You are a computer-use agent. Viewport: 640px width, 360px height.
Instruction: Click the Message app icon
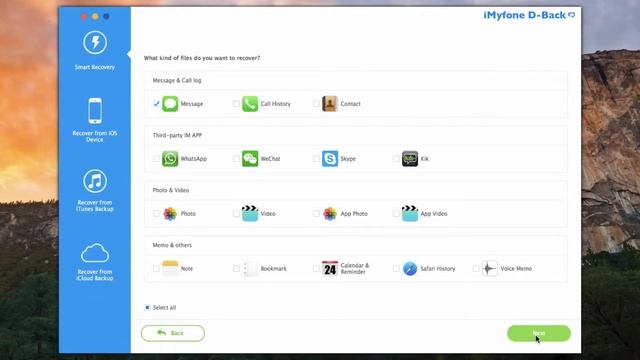[x=170, y=104]
